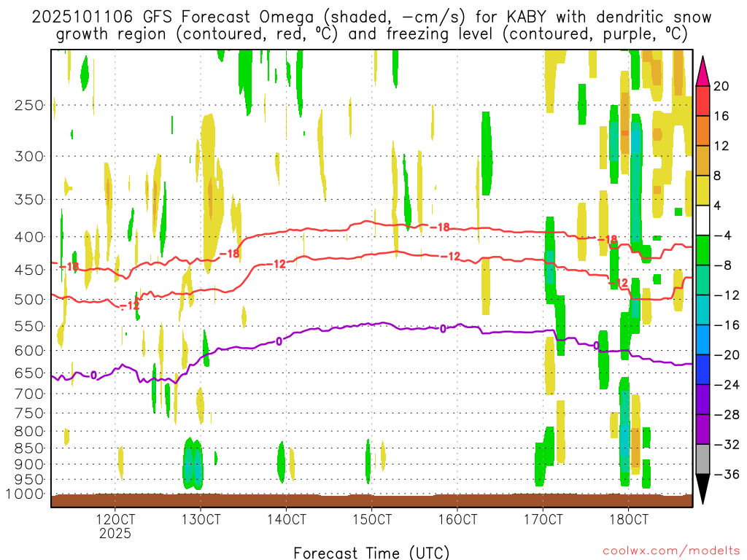Click the 130CT time axis label
This screenshot has height=560, width=747.
(201, 518)
